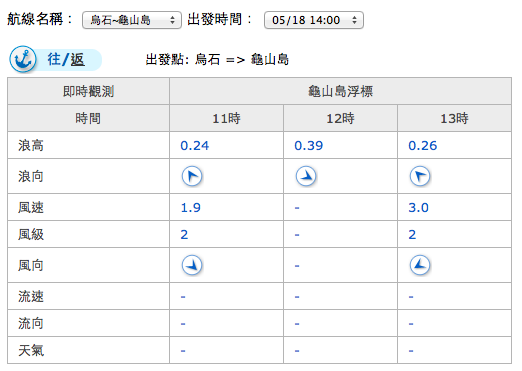This screenshot has height=371, width=522.
Task: Click the 11時 wind direction arrow icon
Action: [x=192, y=265]
